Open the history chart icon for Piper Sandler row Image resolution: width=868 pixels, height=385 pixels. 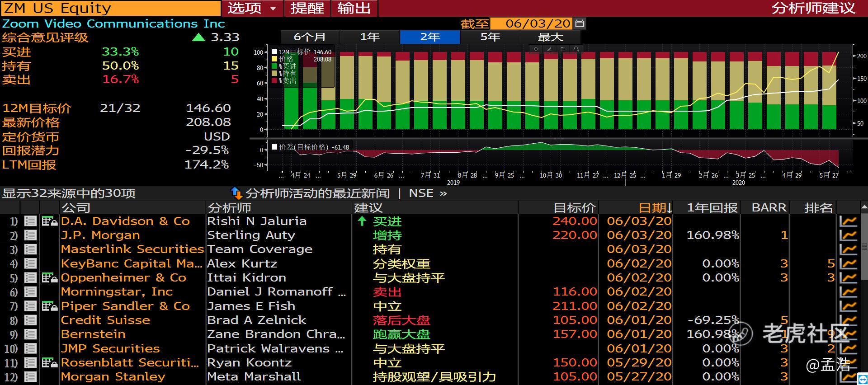[x=848, y=306]
